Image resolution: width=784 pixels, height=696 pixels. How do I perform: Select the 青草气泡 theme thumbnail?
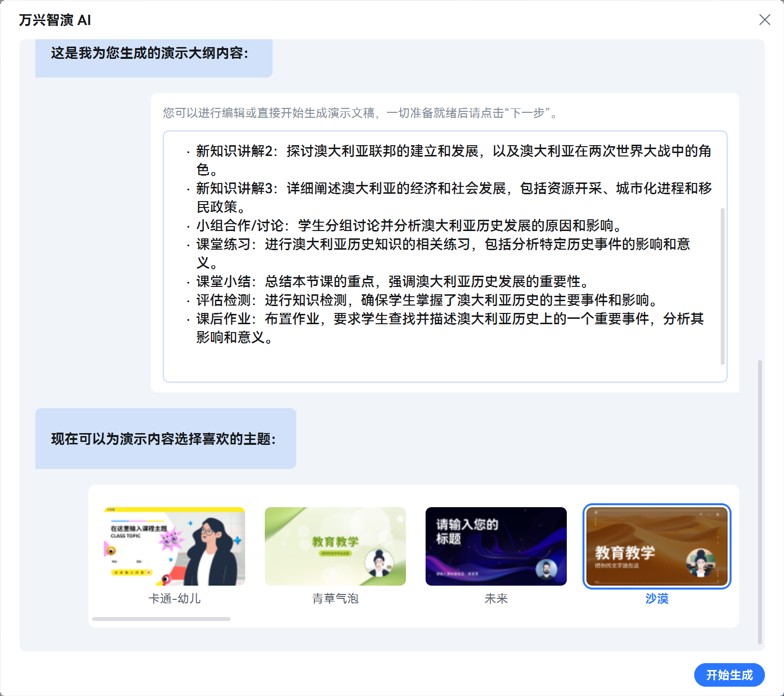coord(335,546)
